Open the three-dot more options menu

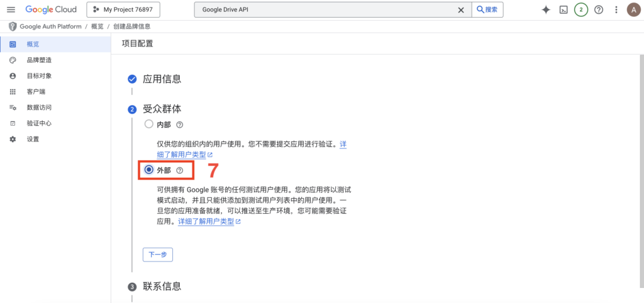tap(616, 10)
